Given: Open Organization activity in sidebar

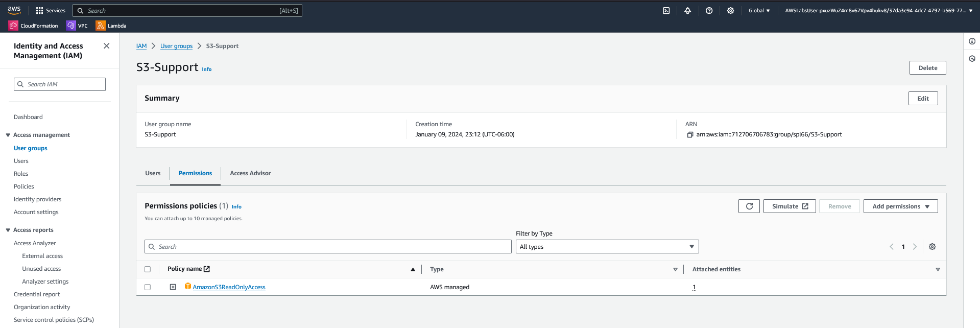Looking at the screenshot, I should (42, 307).
